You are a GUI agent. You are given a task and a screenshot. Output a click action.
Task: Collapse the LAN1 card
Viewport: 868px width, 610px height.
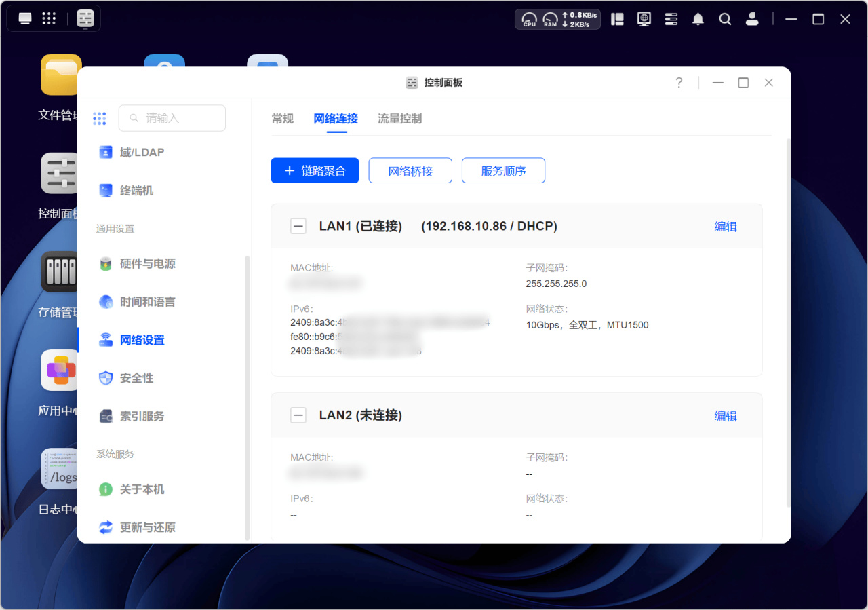pos(298,227)
